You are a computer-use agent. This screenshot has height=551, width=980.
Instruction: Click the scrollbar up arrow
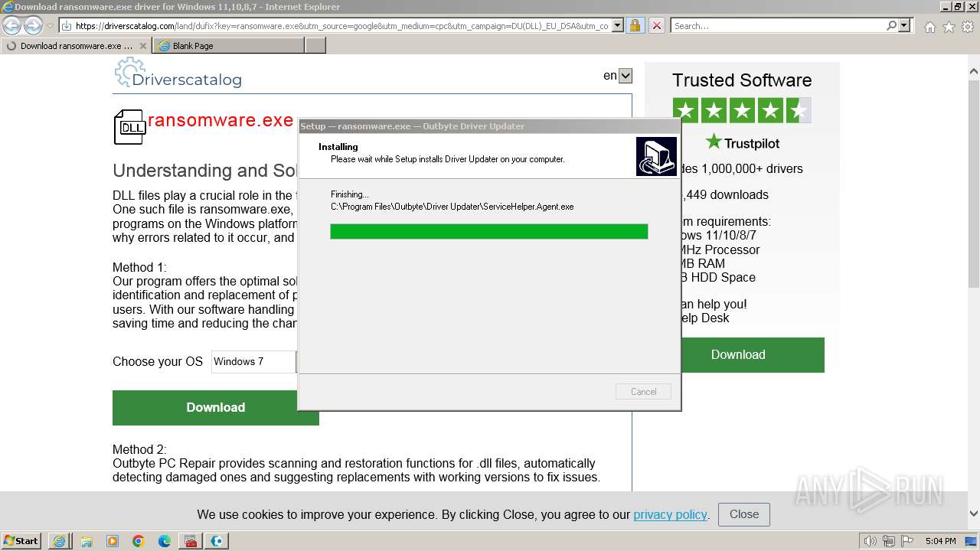point(973,73)
